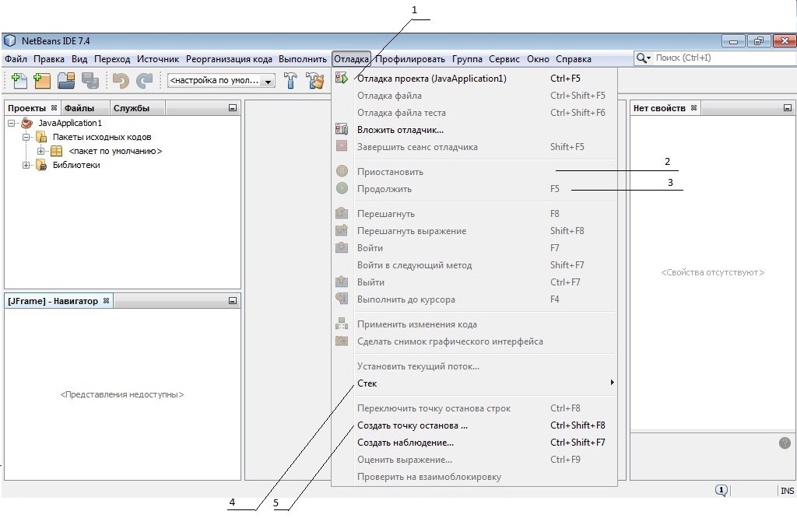The height and width of the screenshot is (532, 797).
Task: Click the Build Project hammer icon
Action: [290, 80]
